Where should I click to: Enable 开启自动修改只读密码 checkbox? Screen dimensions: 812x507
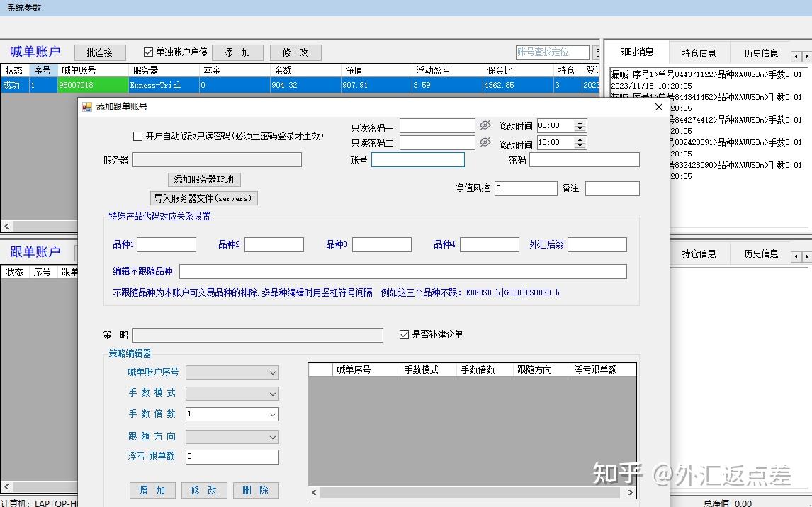point(138,136)
